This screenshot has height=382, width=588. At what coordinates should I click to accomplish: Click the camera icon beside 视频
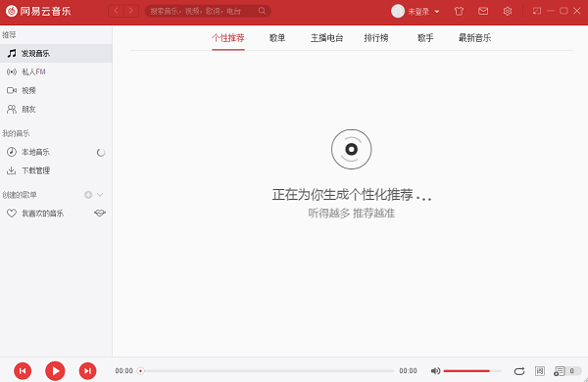12,90
